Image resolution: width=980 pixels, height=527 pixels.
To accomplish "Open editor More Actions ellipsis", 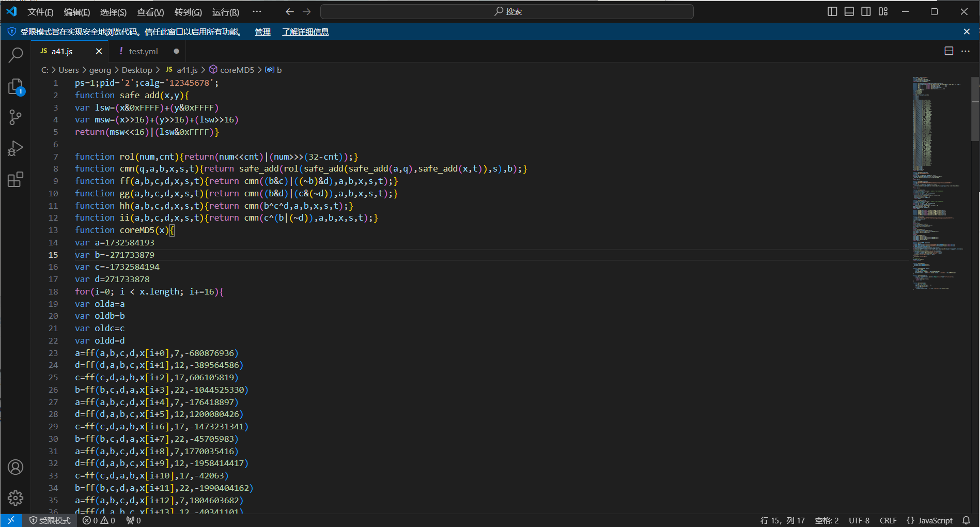I will [966, 51].
